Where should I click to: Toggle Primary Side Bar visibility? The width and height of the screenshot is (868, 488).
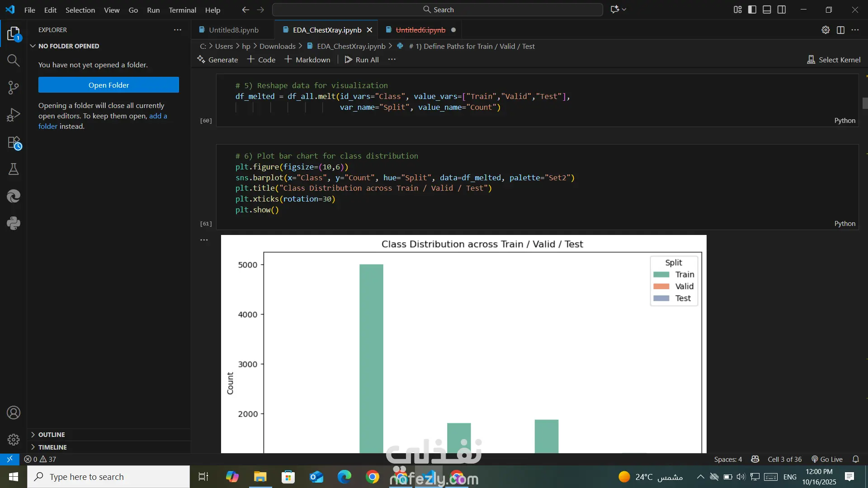pos(752,9)
